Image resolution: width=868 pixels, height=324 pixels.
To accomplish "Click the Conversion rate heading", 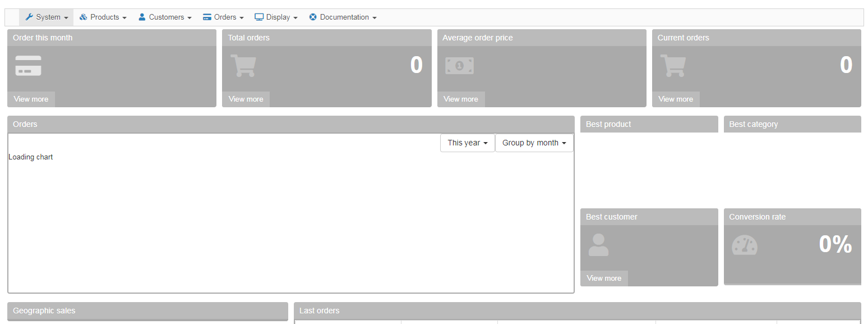I will (757, 217).
